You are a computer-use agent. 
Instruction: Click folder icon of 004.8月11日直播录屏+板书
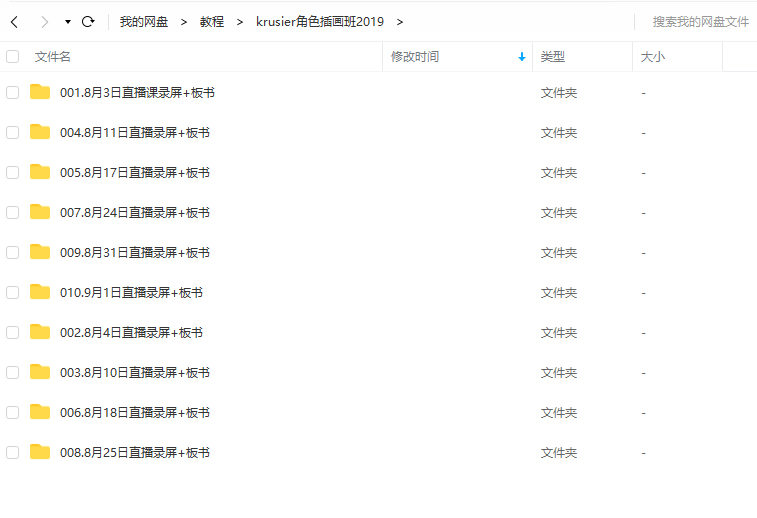40,132
